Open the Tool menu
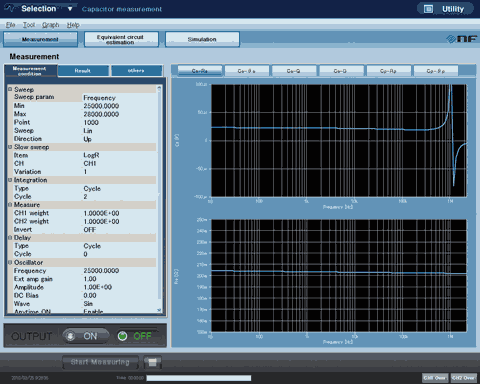Viewport: 480px width, 384px height. click(x=29, y=25)
